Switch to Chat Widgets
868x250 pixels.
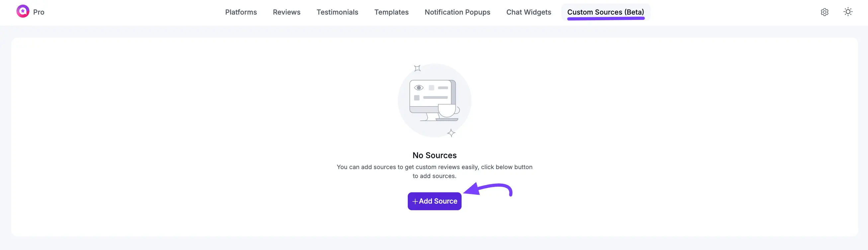point(529,12)
